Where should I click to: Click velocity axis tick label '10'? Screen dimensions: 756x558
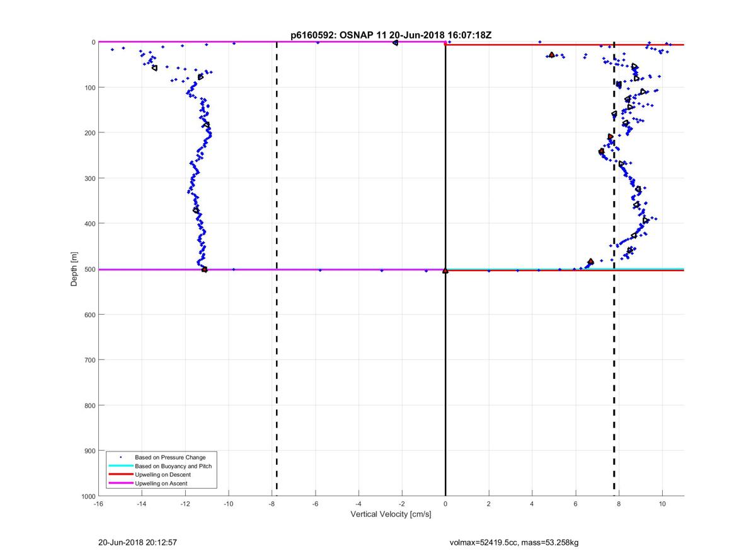[662, 504]
